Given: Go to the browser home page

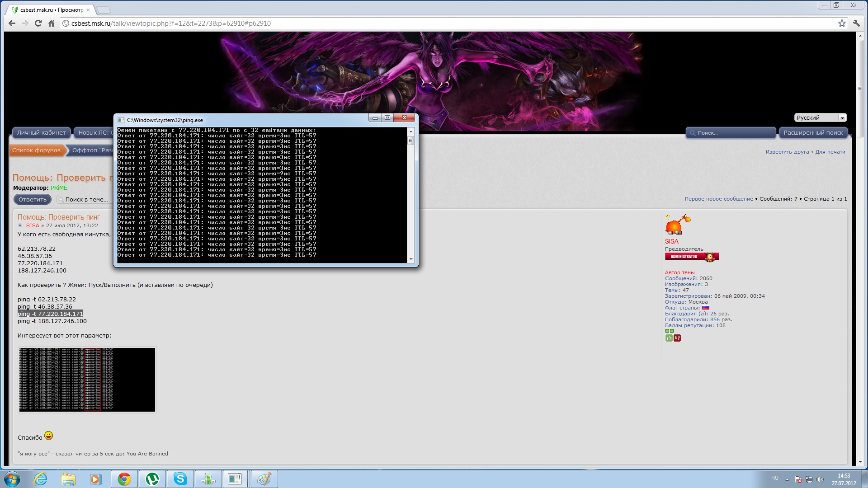Looking at the screenshot, I should (51, 23).
